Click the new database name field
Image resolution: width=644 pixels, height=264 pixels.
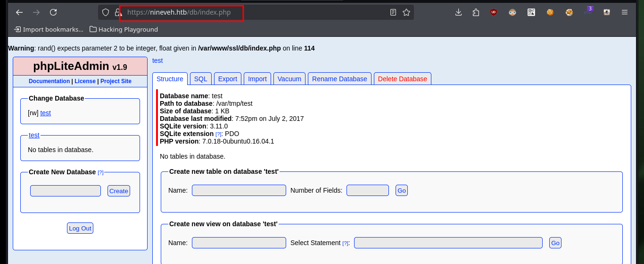66,191
